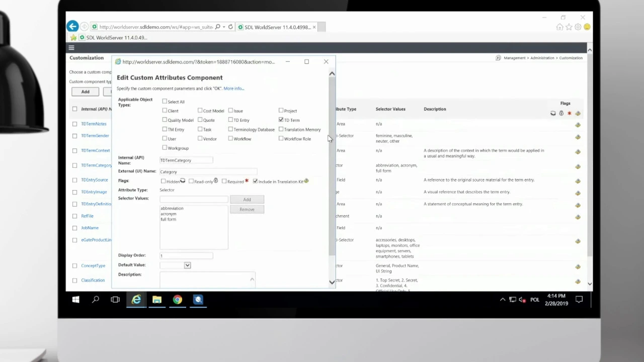The height and width of the screenshot is (362, 644).
Task: Tick the Terminology Database checkbox
Action: pyautogui.click(x=230, y=129)
